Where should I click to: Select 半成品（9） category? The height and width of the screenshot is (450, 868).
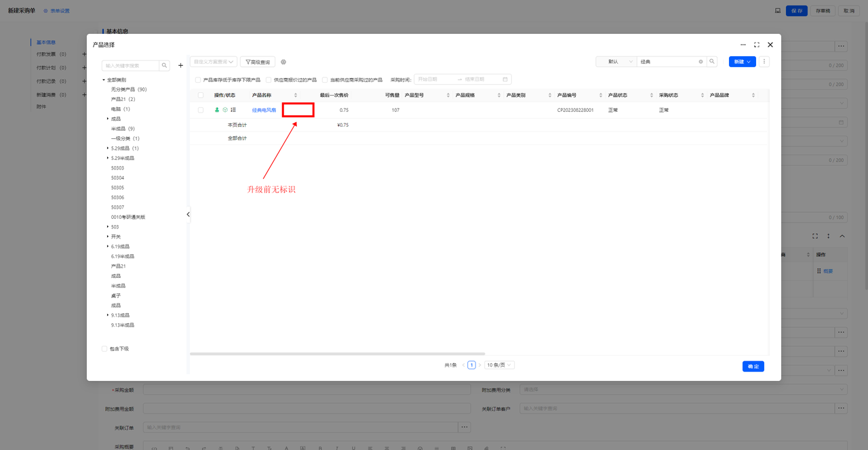coord(123,129)
